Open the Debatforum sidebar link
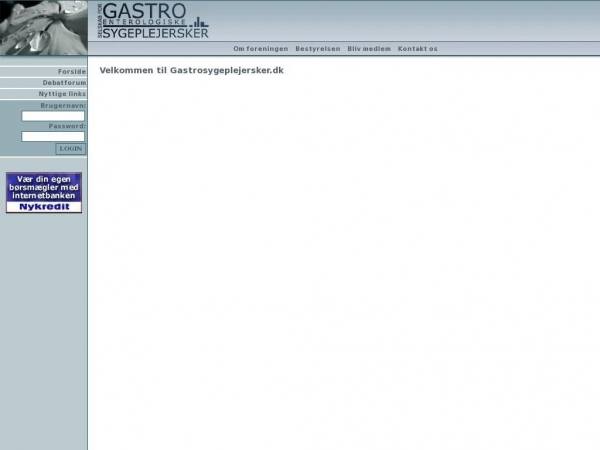 (64, 83)
